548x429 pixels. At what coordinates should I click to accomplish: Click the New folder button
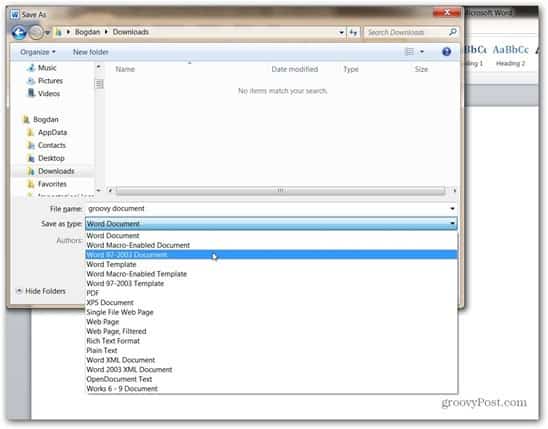coord(91,52)
